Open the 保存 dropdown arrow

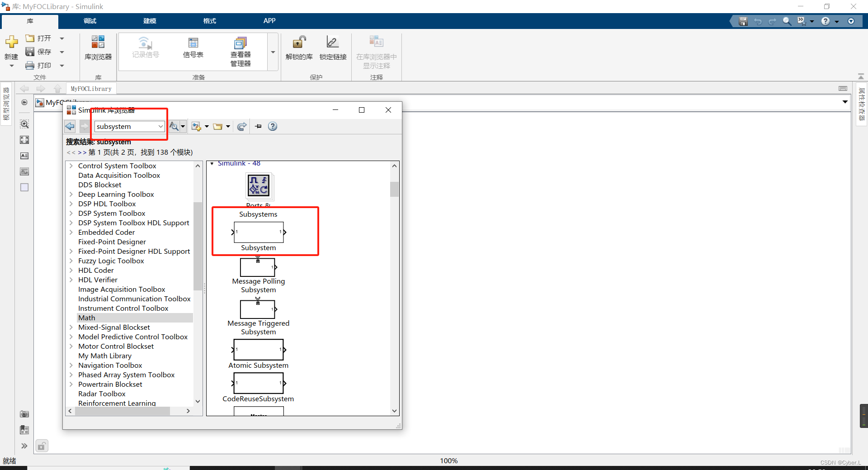[62, 52]
